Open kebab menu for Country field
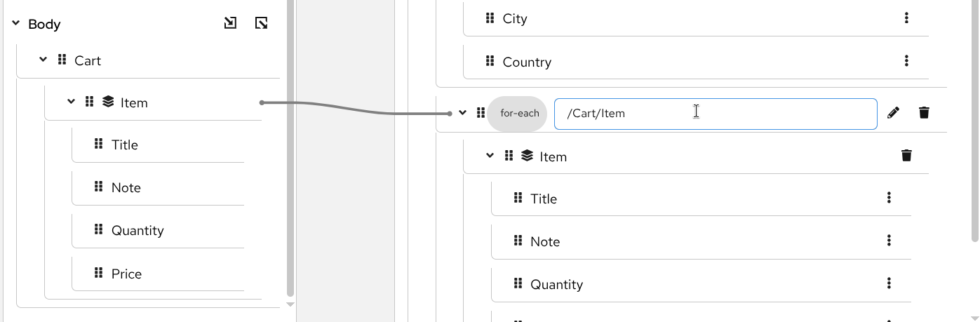 click(x=906, y=61)
